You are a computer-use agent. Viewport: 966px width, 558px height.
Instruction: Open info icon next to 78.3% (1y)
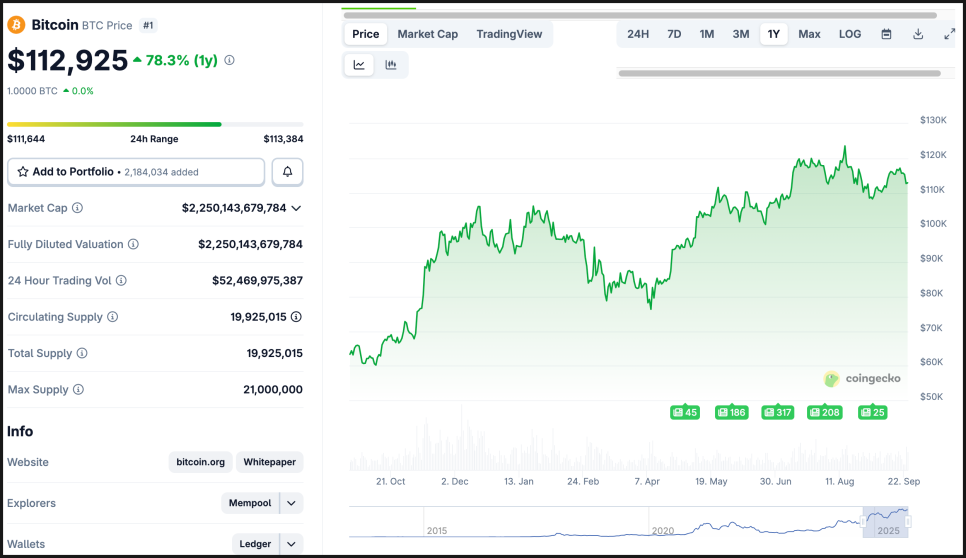(229, 60)
